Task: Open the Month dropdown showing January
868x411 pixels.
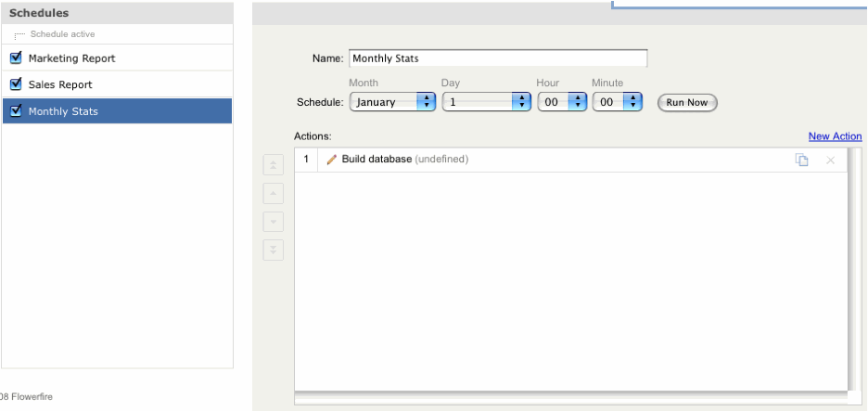Action: [392, 102]
